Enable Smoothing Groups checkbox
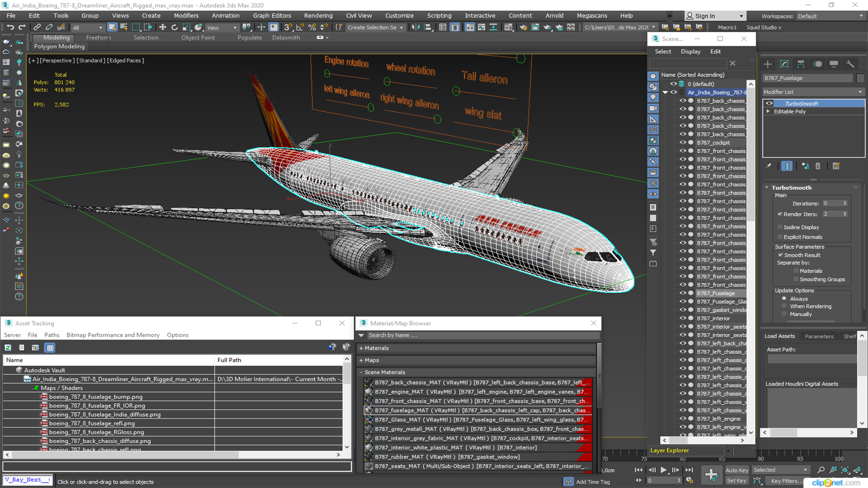This screenshot has height=488, width=868. (x=796, y=279)
